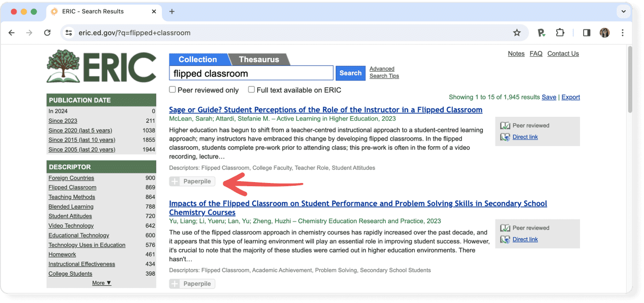
Task: Enable the Peer reviewed only checkbox
Action: (x=172, y=90)
